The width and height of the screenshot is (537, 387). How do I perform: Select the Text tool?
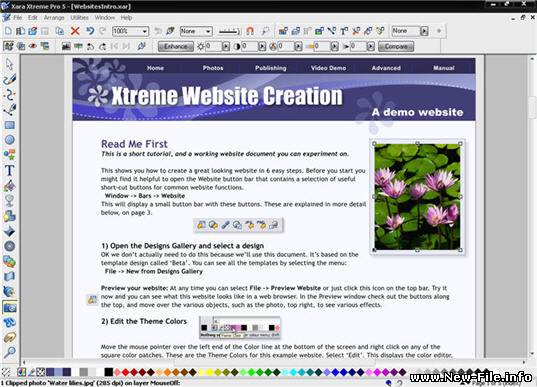pyautogui.click(x=9, y=170)
